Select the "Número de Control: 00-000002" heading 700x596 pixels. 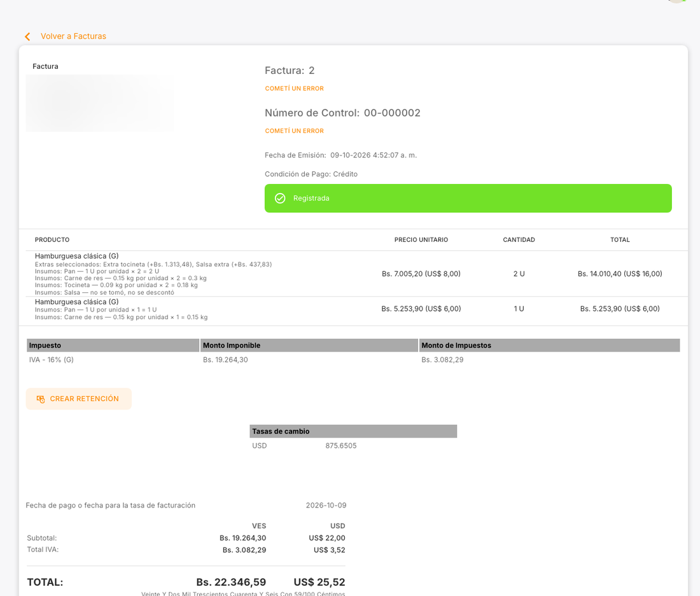(x=342, y=113)
